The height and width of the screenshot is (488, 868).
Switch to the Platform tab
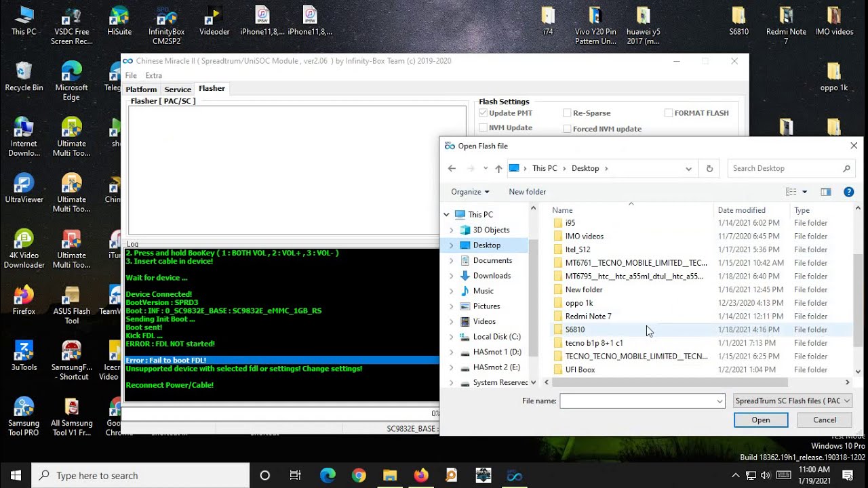[x=141, y=89]
